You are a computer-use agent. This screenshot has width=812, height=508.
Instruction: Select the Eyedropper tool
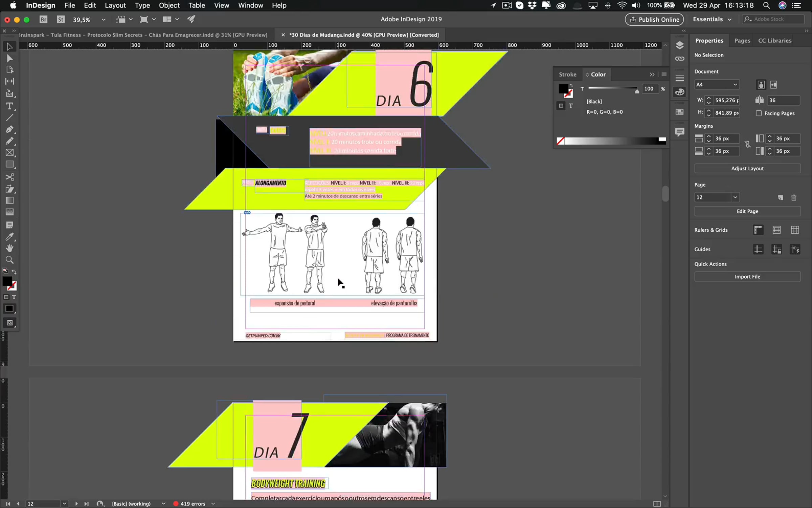[9, 237]
